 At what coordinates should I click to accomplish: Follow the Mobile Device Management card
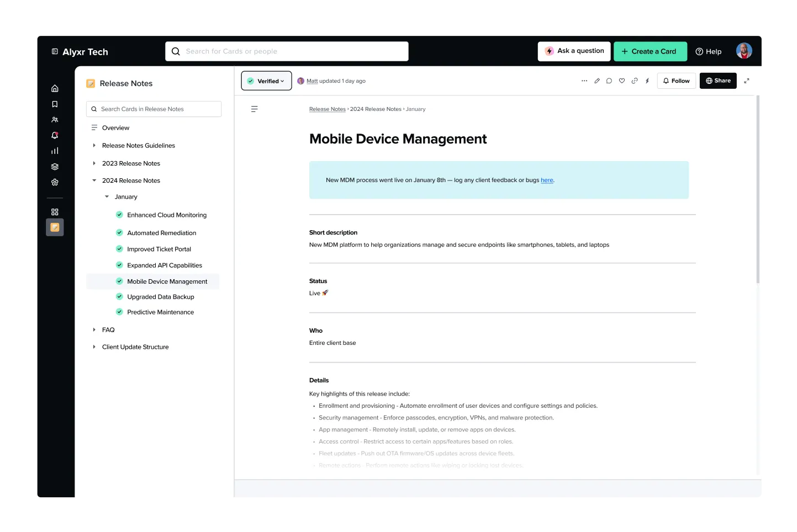pyautogui.click(x=676, y=81)
